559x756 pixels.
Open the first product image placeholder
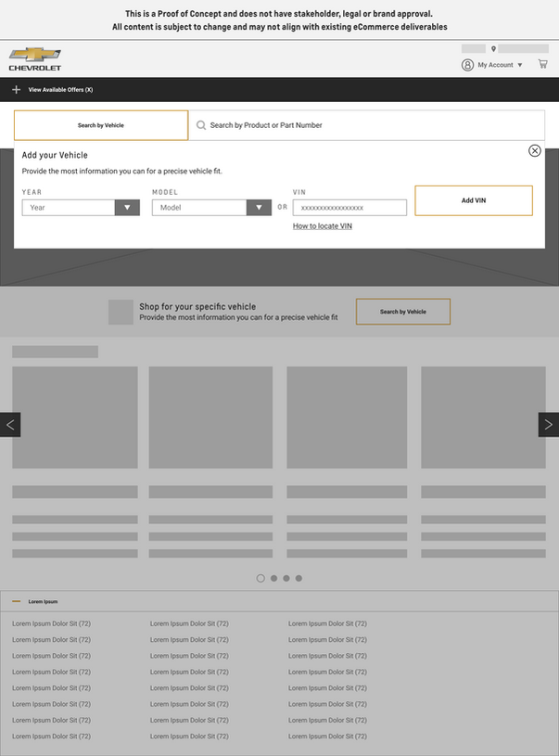pos(75,417)
